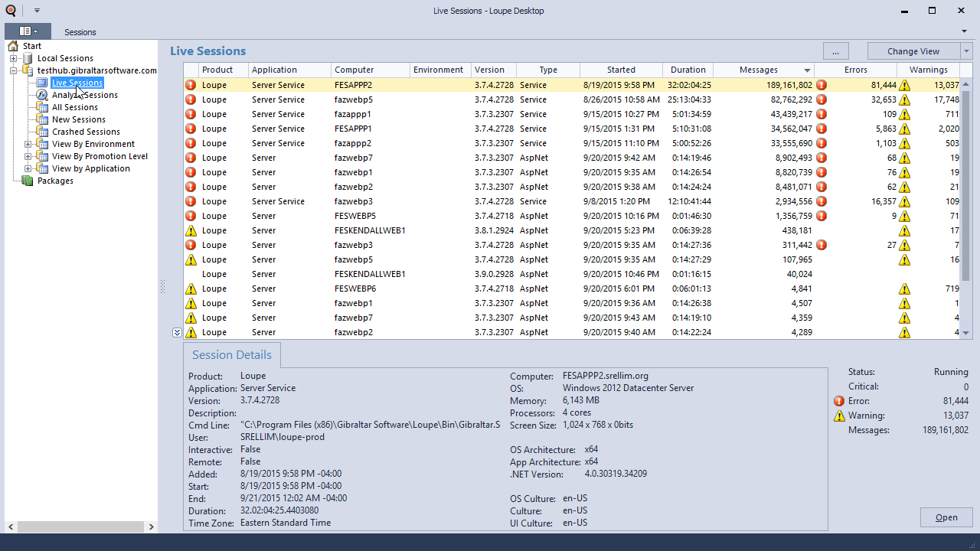Screen dimensions: 980x551
Task: Select the fazappp1 computer cell
Action: pyautogui.click(x=370, y=114)
